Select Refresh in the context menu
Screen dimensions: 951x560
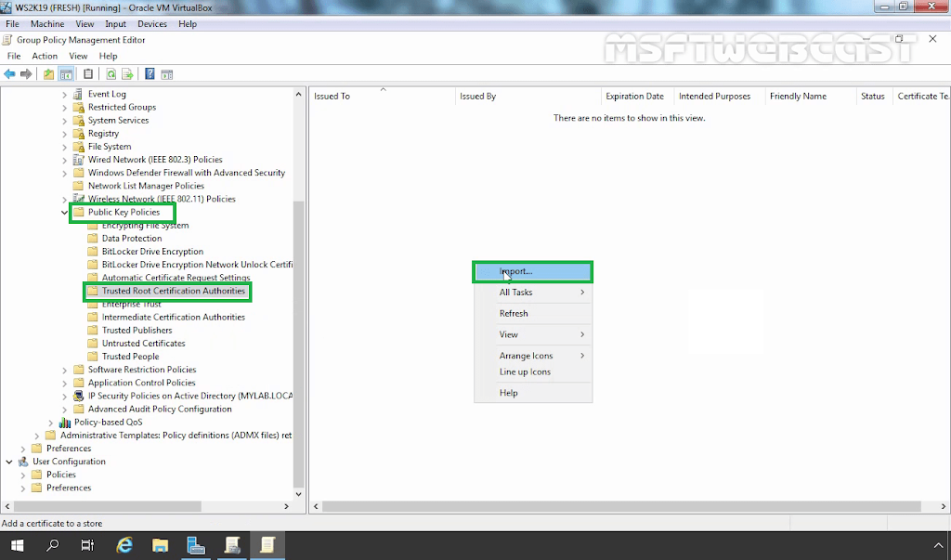click(532, 314)
